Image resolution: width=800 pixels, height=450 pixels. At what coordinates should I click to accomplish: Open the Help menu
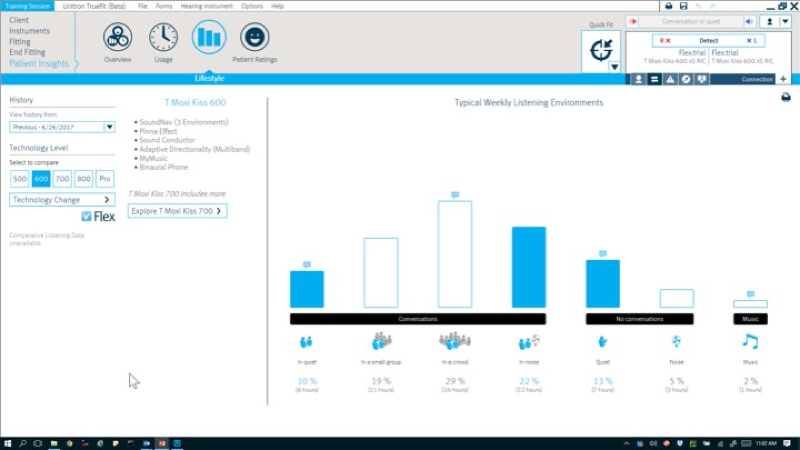click(277, 6)
